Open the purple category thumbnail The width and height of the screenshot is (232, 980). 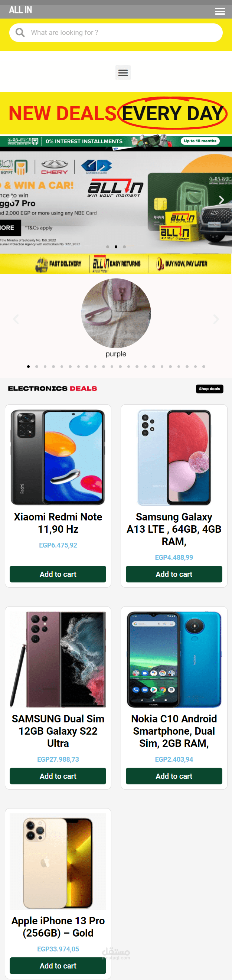pyautogui.click(x=116, y=313)
